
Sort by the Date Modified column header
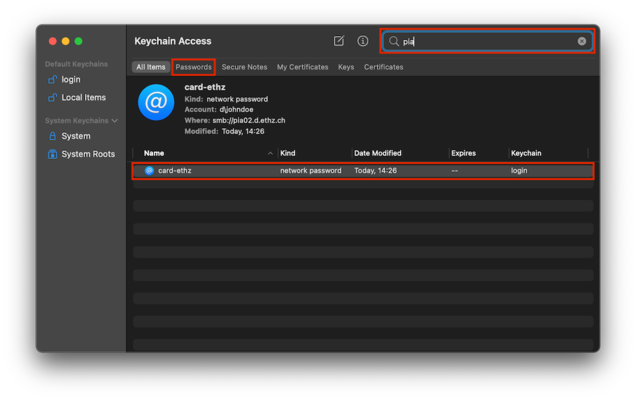(x=378, y=153)
